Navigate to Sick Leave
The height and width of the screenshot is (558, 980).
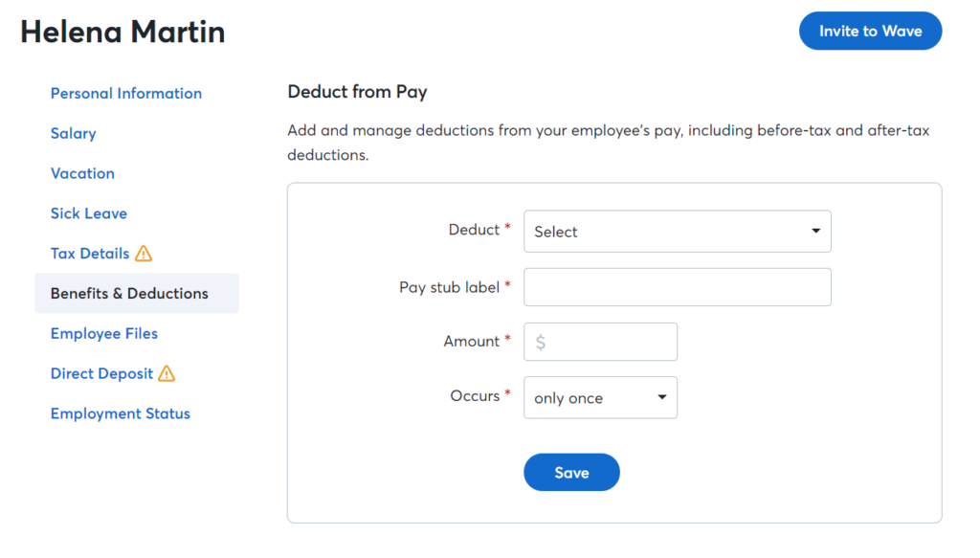(x=89, y=213)
